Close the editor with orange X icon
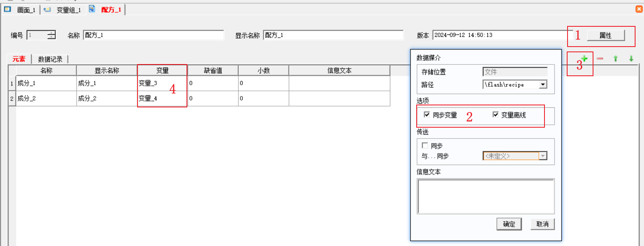 tap(639, 9)
